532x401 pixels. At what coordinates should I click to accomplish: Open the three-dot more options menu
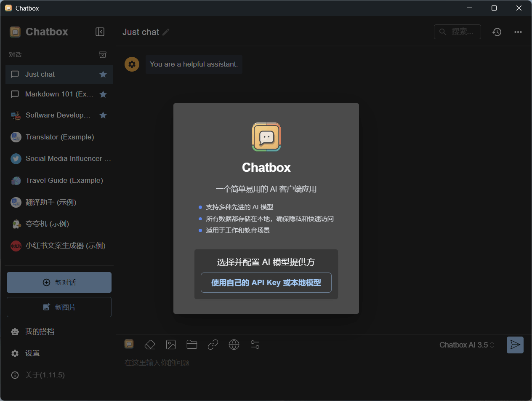coord(518,32)
